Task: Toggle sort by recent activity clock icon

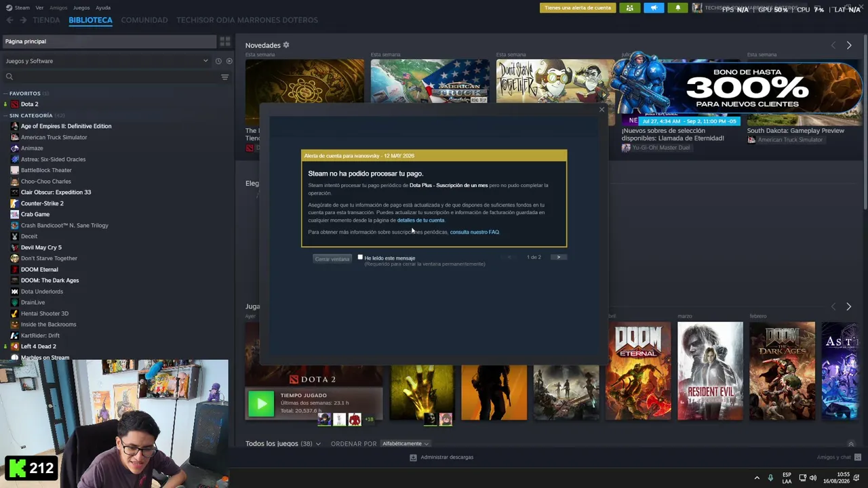Action: pos(218,61)
